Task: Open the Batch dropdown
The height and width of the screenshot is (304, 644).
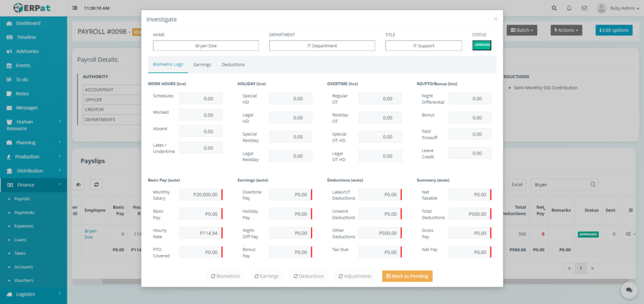Action: (x=523, y=30)
